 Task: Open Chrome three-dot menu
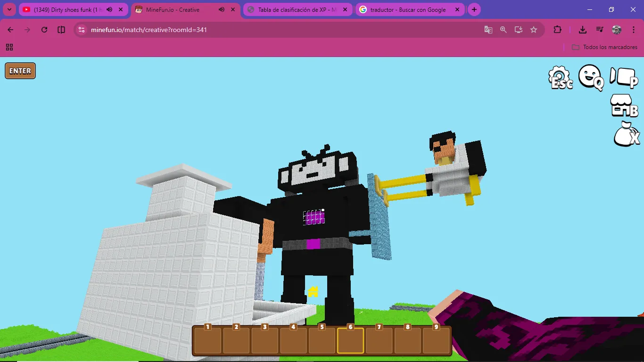[x=633, y=30]
